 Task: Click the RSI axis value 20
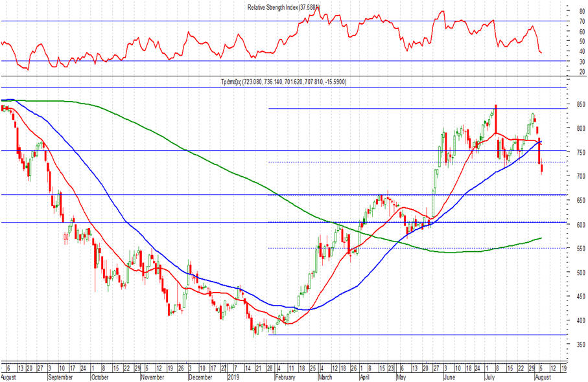coord(582,71)
